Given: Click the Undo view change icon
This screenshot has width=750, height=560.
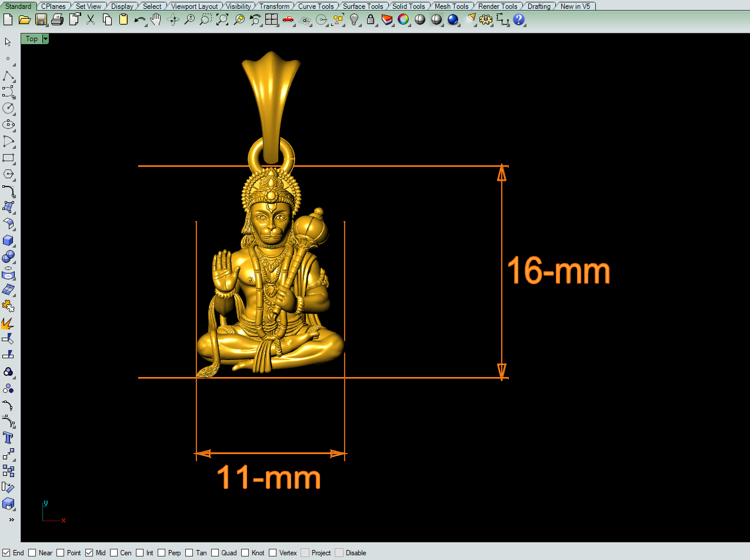Looking at the screenshot, I should 255,20.
